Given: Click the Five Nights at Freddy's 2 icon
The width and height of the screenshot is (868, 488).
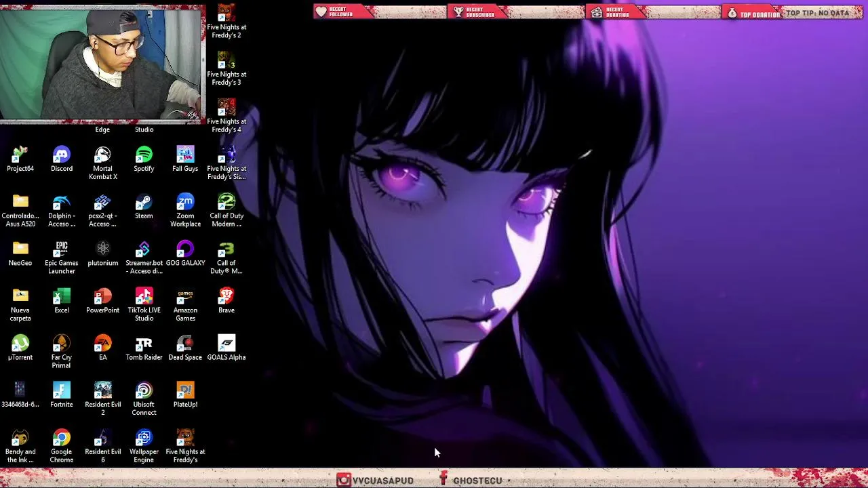Looking at the screenshot, I should (x=226, y=22).
